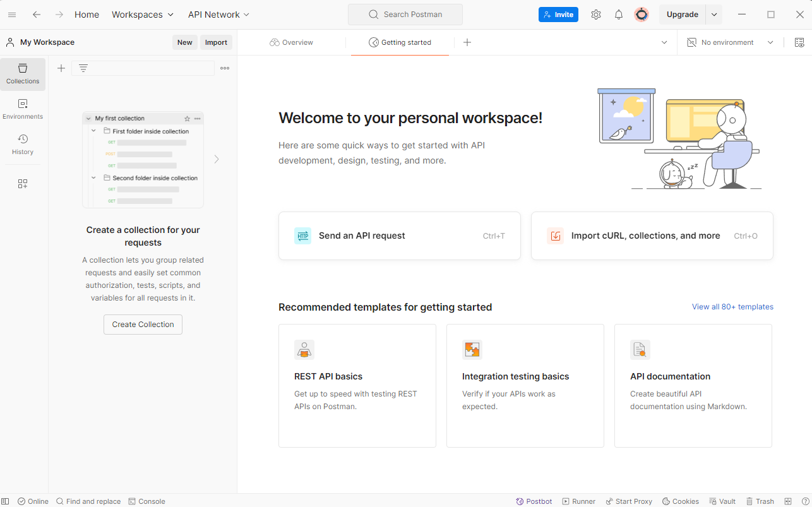Open the environment quick look icon

(x=799, y=42)
